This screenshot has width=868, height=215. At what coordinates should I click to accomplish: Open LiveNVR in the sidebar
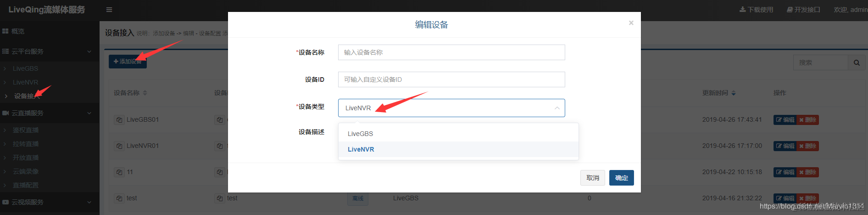[26, 82]
